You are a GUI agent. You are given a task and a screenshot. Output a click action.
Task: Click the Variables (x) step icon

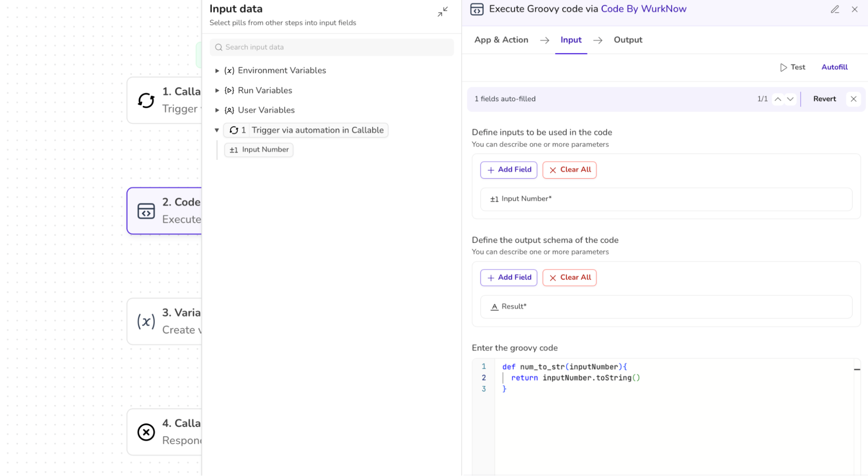pyautogui.click(x=146, y=321)
